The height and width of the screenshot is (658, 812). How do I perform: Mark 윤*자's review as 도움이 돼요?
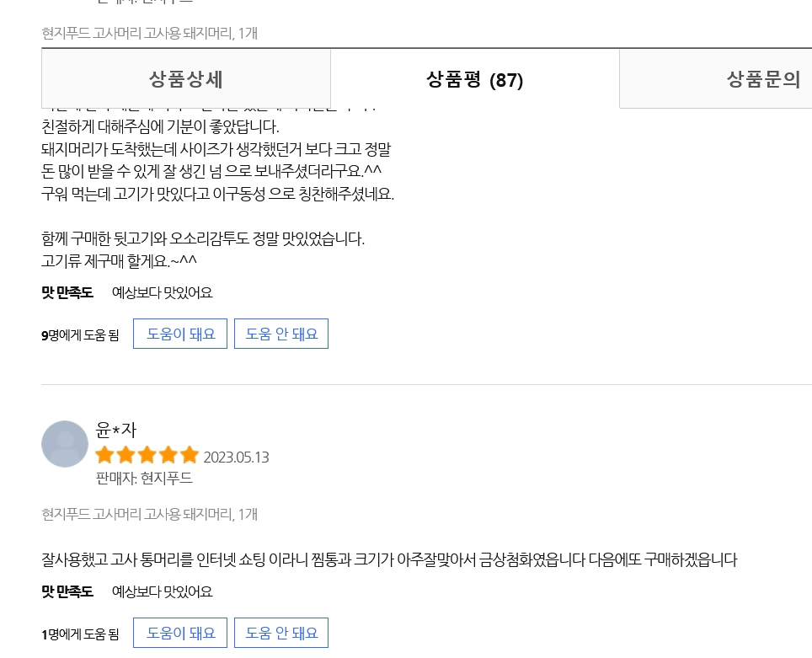(180, 633)
